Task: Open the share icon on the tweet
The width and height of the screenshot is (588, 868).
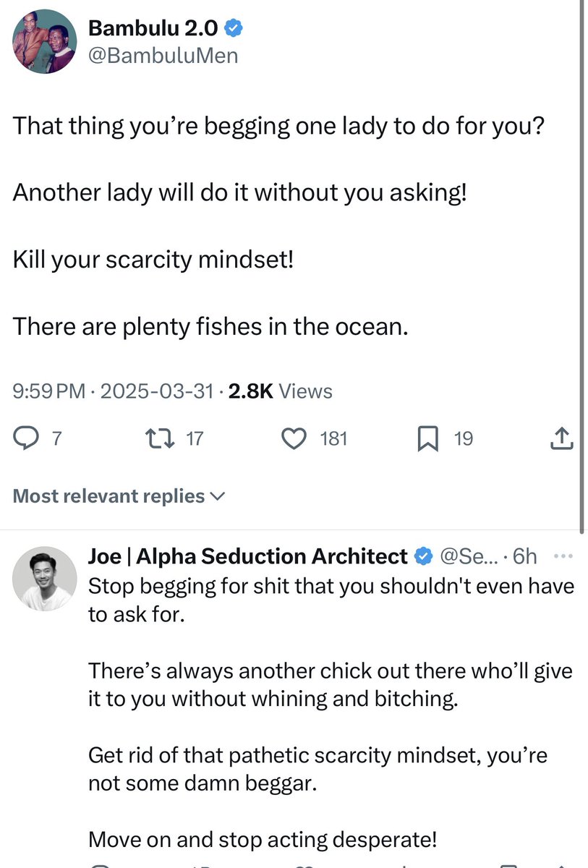Action: 562,438
